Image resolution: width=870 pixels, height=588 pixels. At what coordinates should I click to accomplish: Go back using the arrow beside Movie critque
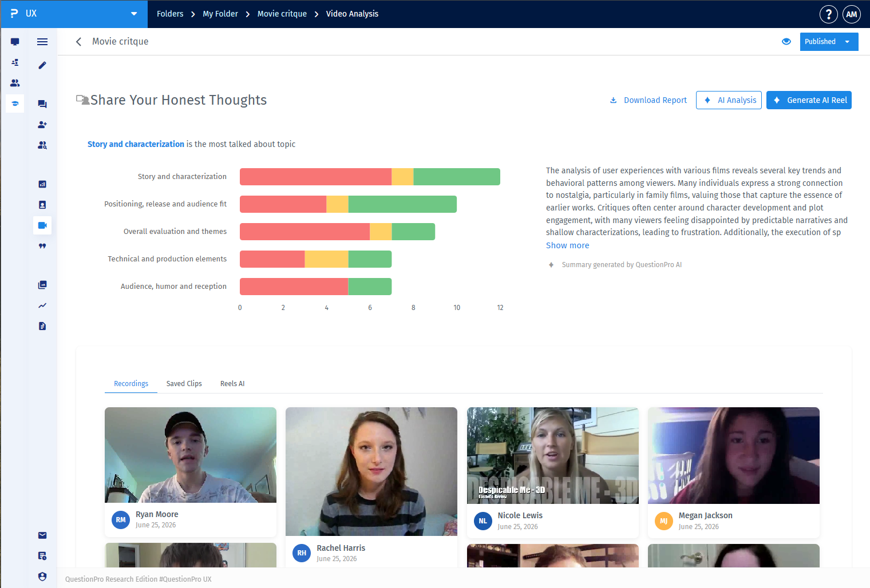coord(78,42)
